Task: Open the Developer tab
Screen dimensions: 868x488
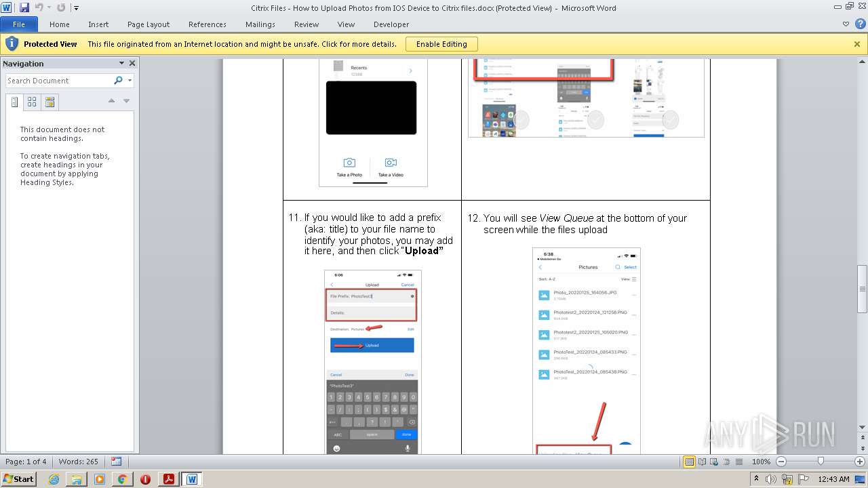Action: [x=391, y=24]
